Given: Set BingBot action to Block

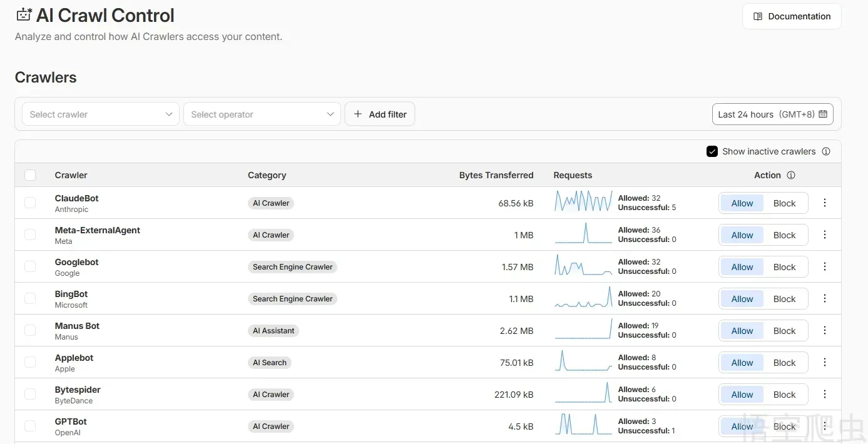Looking at the screenshot, I should tap(784, 299).
